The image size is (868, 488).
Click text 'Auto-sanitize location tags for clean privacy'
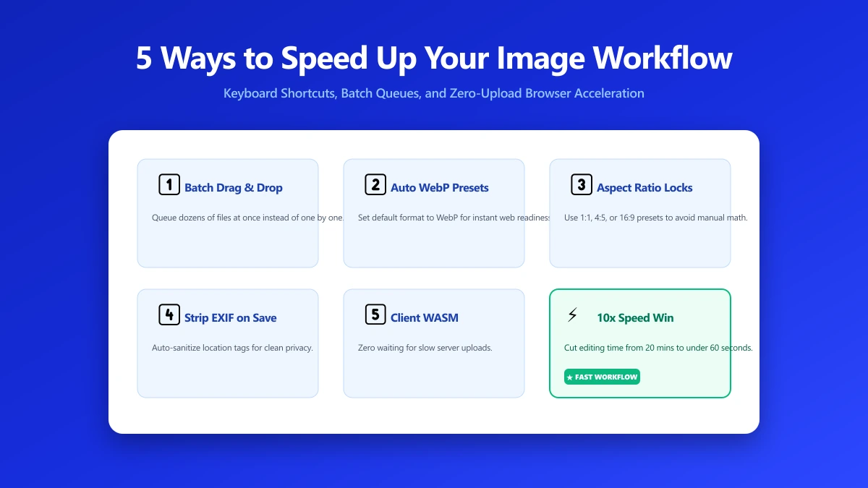pyautogui.click(x=232, y=348)
